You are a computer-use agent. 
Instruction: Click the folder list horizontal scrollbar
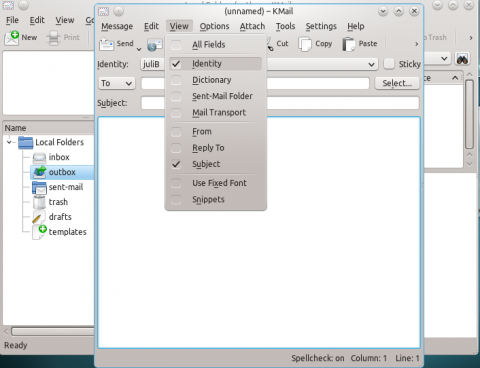point(52,331)
